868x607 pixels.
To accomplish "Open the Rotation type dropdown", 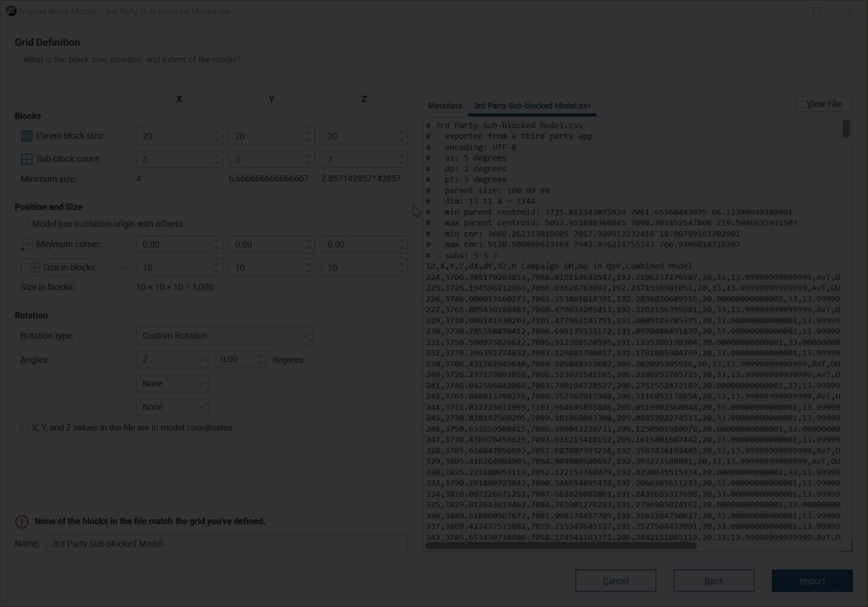I will tap(224, 336).
